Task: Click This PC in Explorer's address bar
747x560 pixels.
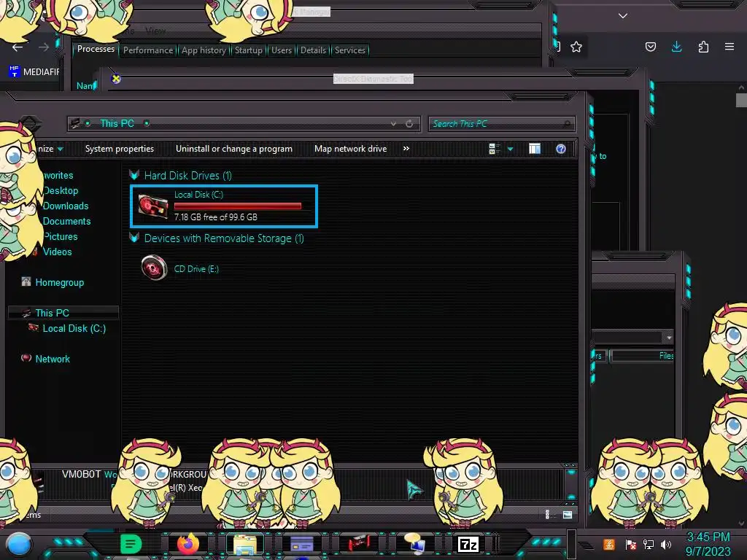Action: [x=117, y=123]
